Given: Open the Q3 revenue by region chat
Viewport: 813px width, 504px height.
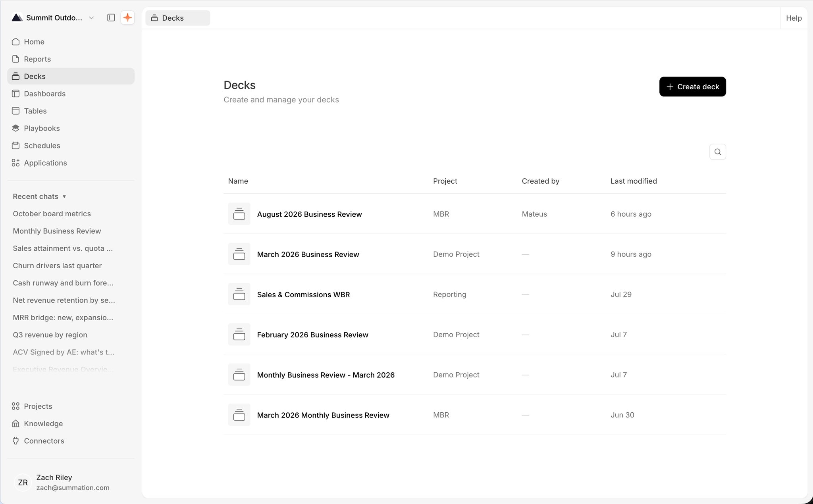Looking at the screenshot, I should point(50,335).
